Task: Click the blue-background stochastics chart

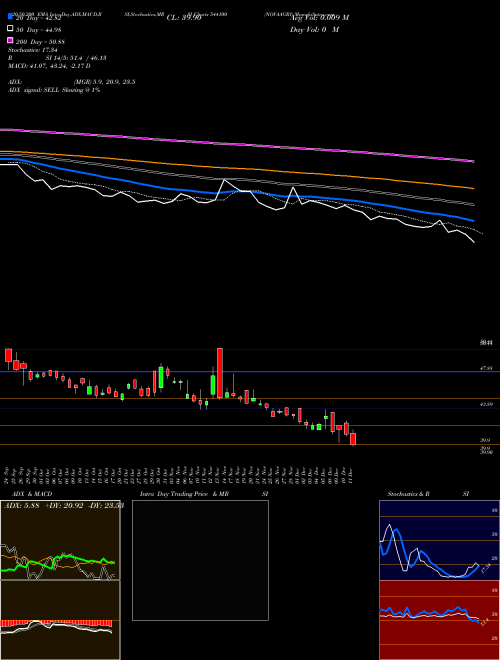Action: pos(439,540)
